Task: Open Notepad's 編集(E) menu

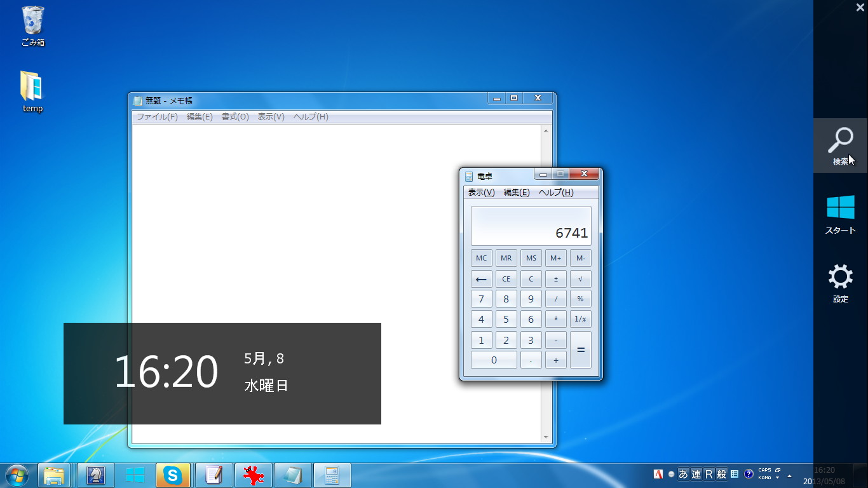Action: pyautogui.click(x=200, y=117)
